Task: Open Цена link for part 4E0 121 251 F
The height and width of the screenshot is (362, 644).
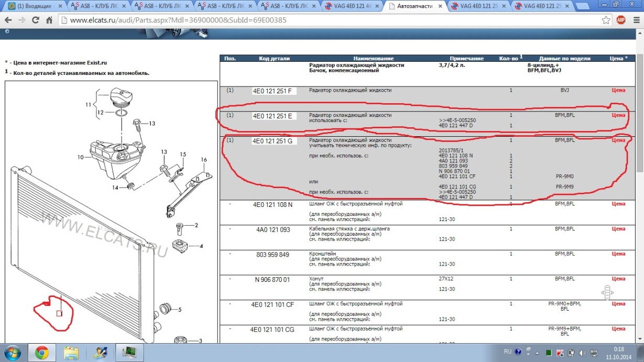Action: click(x=618, y=90)
